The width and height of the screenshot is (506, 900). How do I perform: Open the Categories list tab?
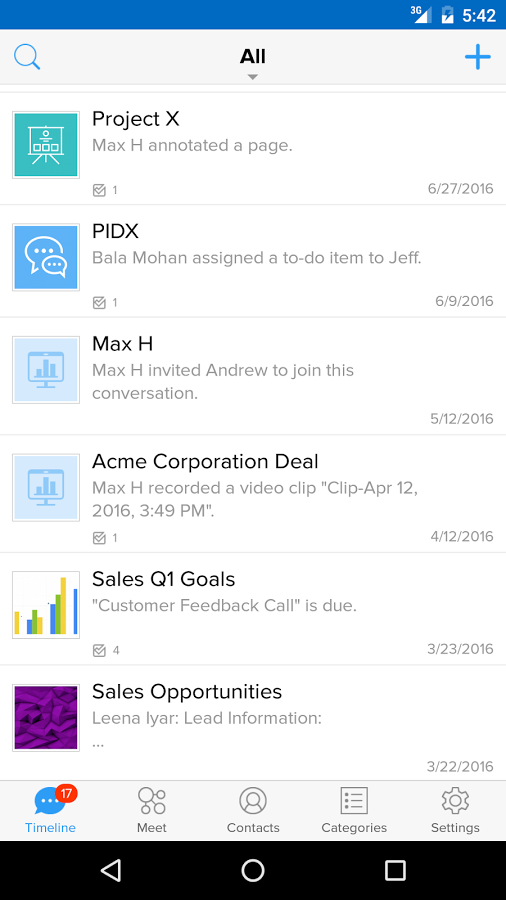tap(354, 810)
